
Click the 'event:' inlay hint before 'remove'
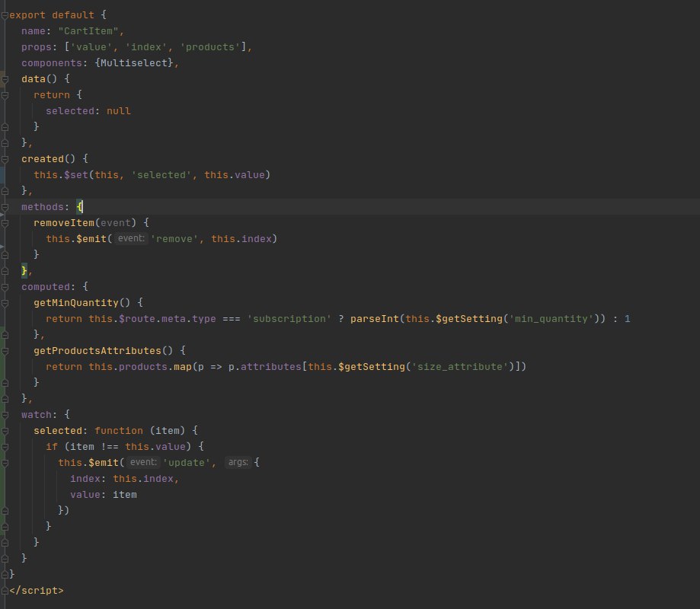click(x=131, y=239)
